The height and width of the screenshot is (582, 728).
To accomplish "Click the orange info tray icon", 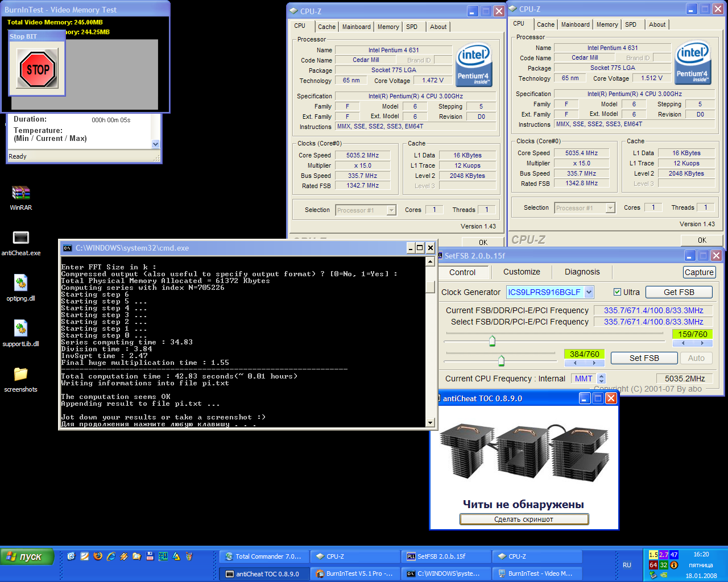I will tap(674, 565).
